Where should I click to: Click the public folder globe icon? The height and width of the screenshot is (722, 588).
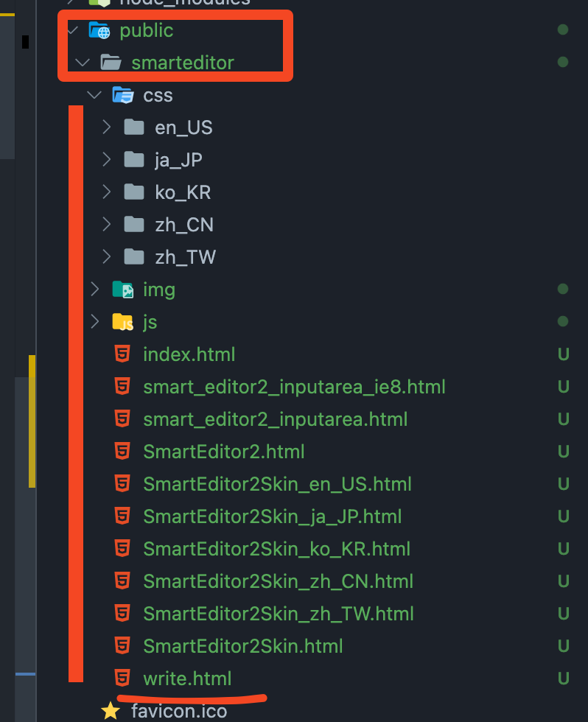[99, 30]
